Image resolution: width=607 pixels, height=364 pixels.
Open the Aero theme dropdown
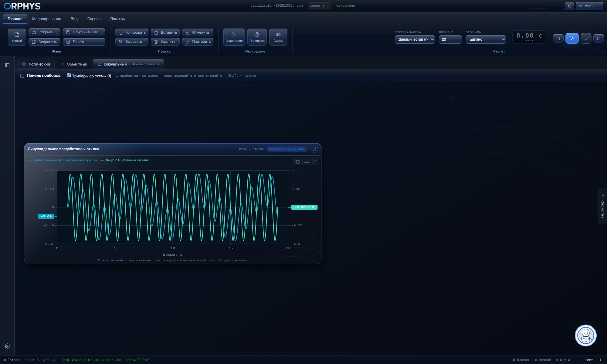(589, 6)
